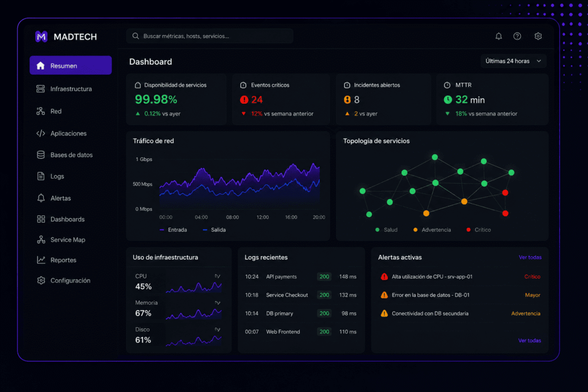Click the orange icon beside 8 incidents
The width and height of the screenshot is (588, 392).
tap(347, 100)
